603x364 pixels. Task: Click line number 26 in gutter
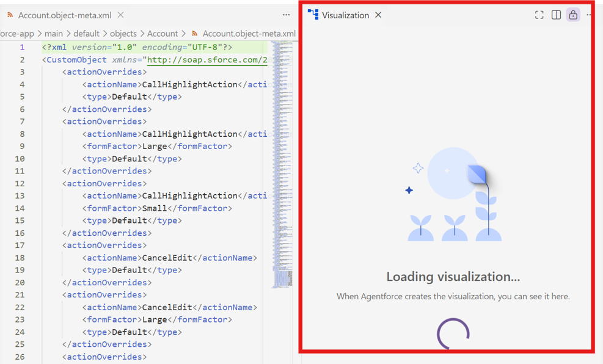tap(20, 357)
